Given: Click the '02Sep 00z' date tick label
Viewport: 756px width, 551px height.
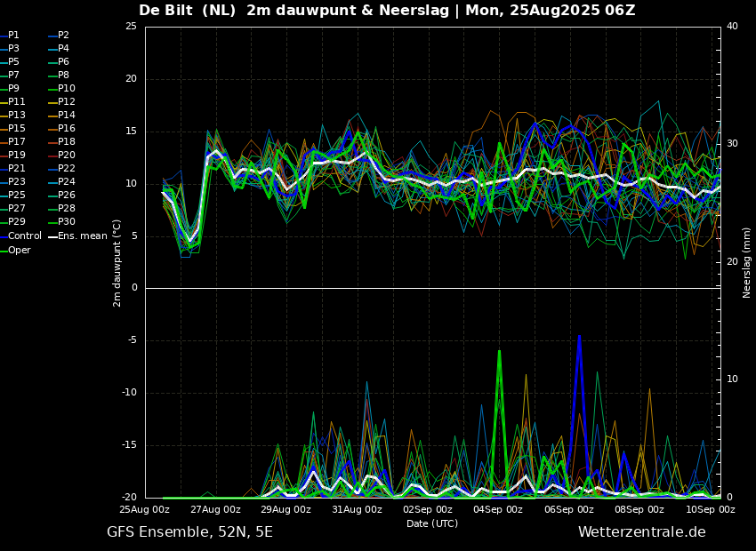Looking at the screenshot, I should point(428,509).
